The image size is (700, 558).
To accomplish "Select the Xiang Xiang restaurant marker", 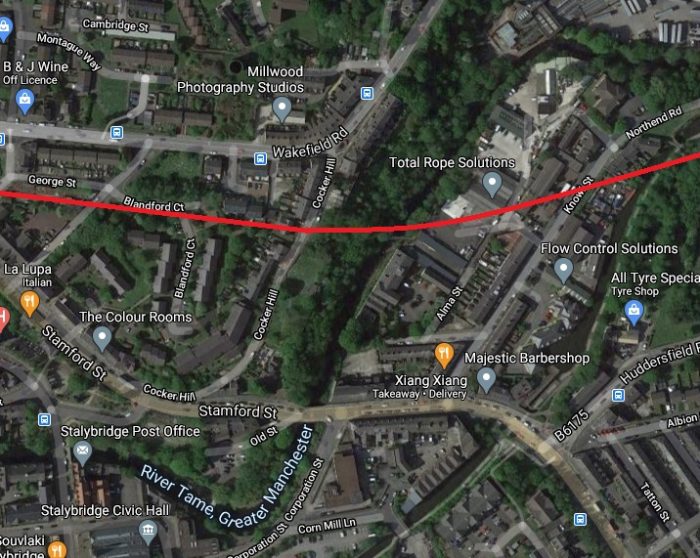I will point(444,356).
